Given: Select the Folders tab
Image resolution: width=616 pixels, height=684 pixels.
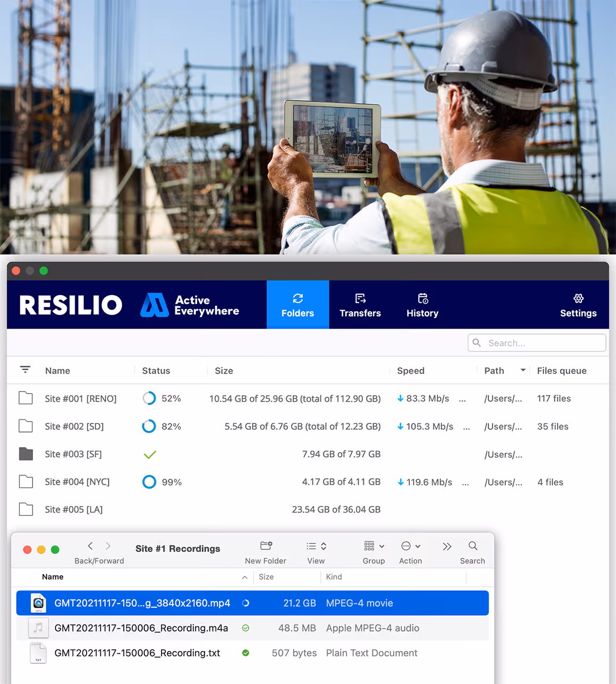Looking at the screenshot, I should pos(297,305).
